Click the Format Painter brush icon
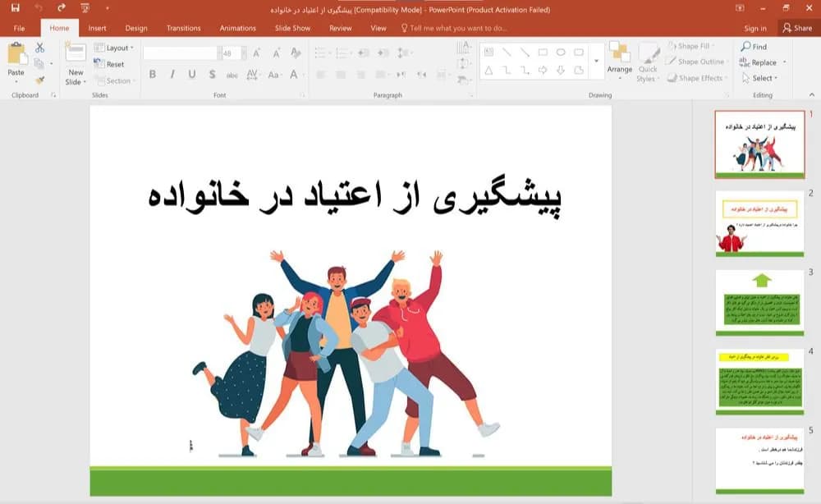This screenshot has width=821, height=504. (39, 80)
